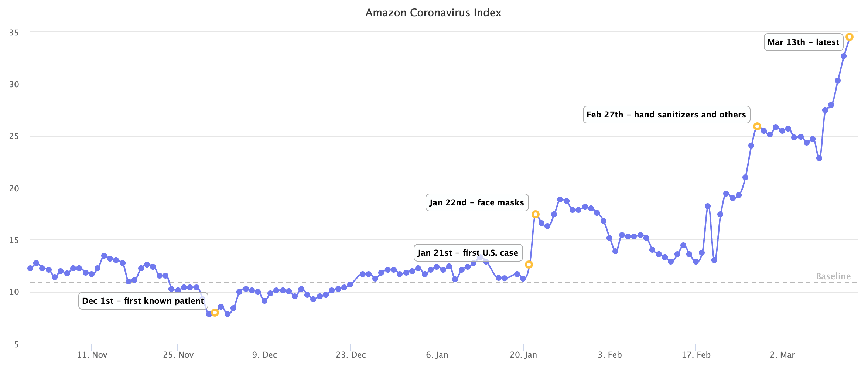Click the Dec 1st first known patient marker
Viewport: 868px width, 368px height.
(x=215, y=313)
